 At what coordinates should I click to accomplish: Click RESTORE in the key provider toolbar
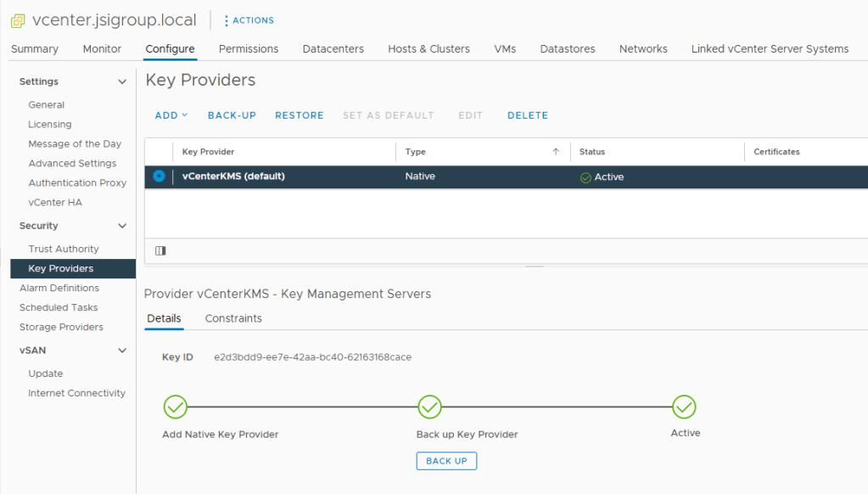299,115
